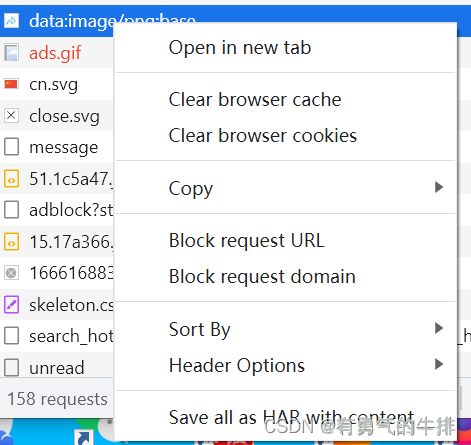This screenshot has height=445, width=471.
Task: Click the image icon beside ads.gif
Action: [x=11, y=53]
